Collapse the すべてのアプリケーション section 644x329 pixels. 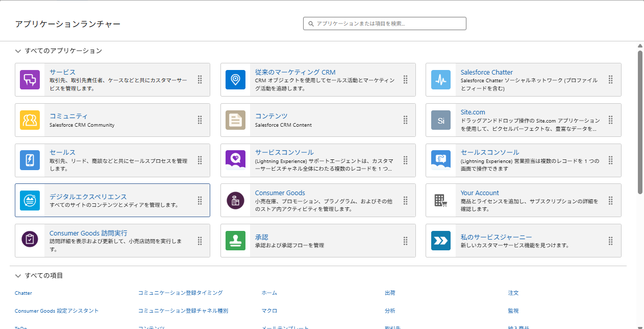[x=18, y=51]
